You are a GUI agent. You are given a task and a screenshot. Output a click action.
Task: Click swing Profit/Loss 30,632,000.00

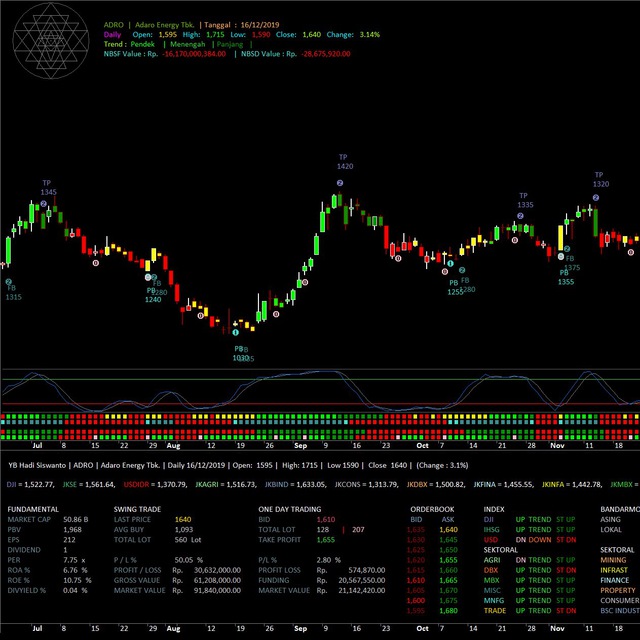click(x=217, y=570)
